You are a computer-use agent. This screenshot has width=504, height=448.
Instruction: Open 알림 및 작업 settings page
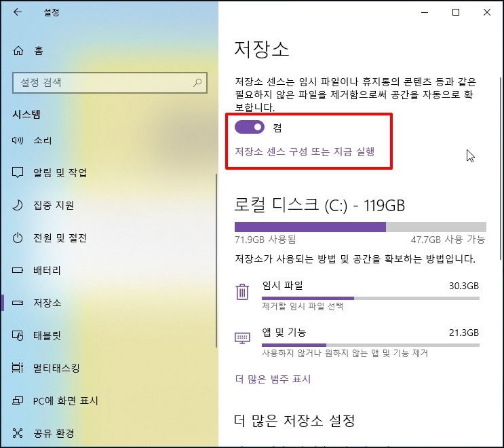coord(109,172)
